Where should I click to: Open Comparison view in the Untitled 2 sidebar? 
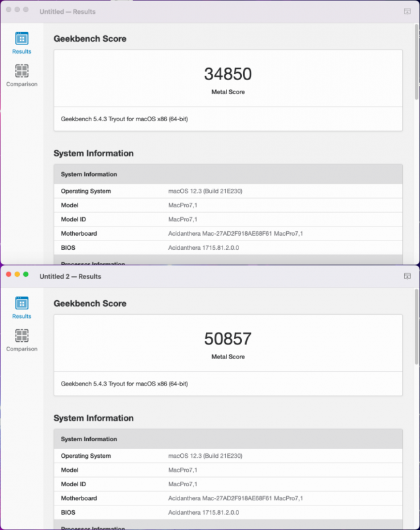(22, 336)
